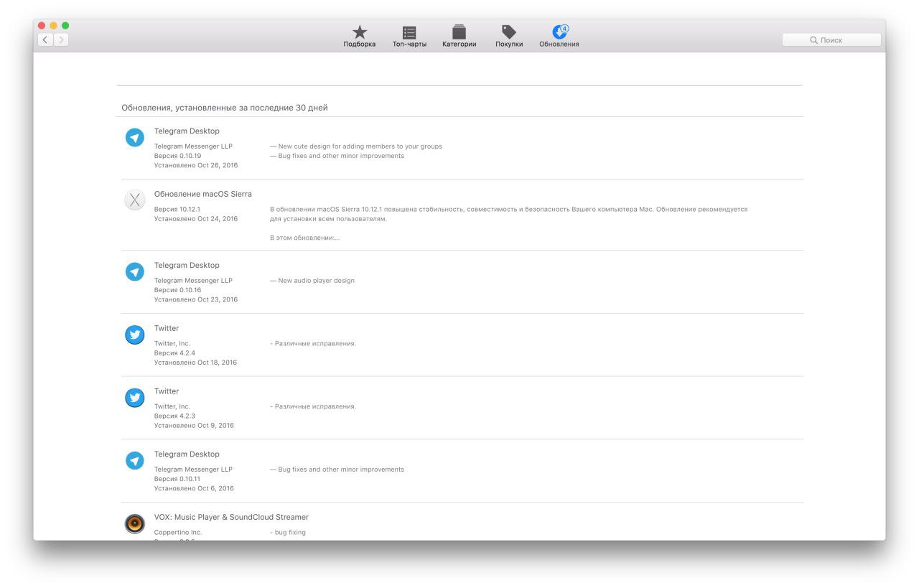Open Telegram Desktop title installed Oct 26
The height and width of the screenshot is (588, 919).
tap(187, 131)
